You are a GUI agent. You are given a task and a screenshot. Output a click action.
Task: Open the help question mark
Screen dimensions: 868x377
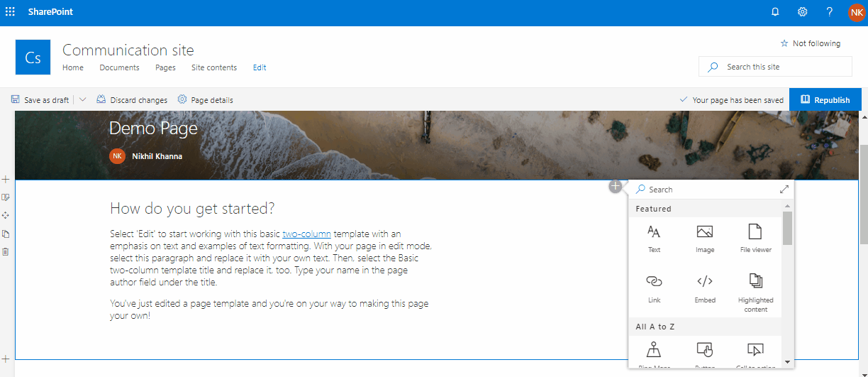830,12
